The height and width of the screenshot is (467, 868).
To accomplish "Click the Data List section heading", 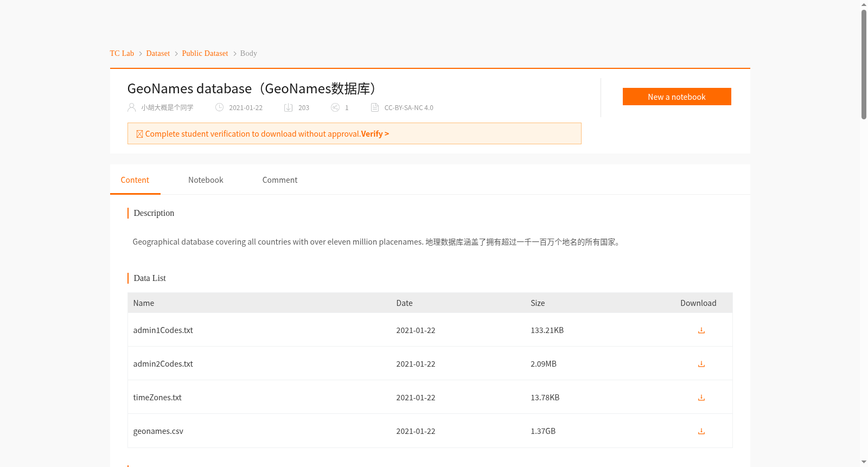I will click(150, 278).
